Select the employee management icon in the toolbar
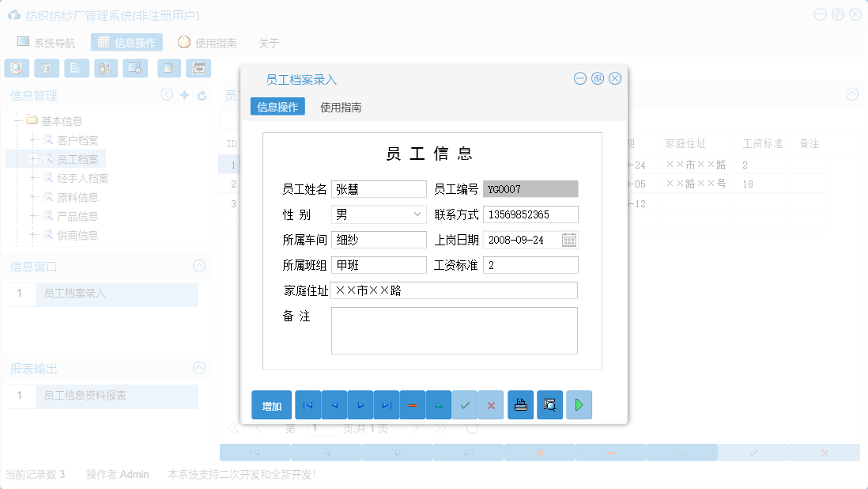The height and width of the screenshot is (489, 868). tap(105, 68)
